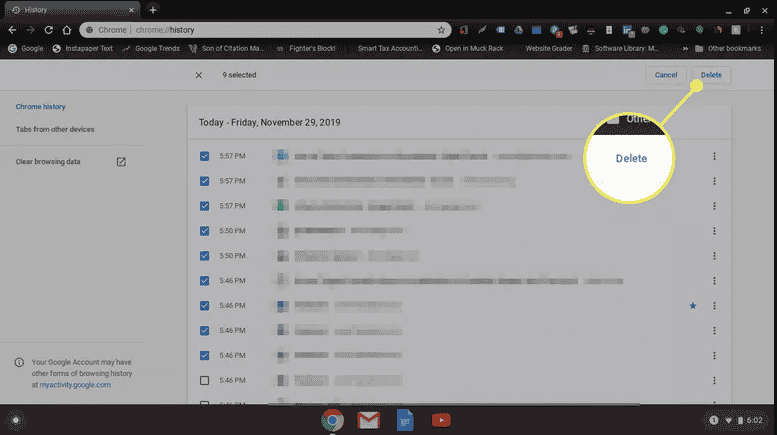Open Google Docs from the shelf
This screenshot has width=777, height=435.
click(405, 420)
